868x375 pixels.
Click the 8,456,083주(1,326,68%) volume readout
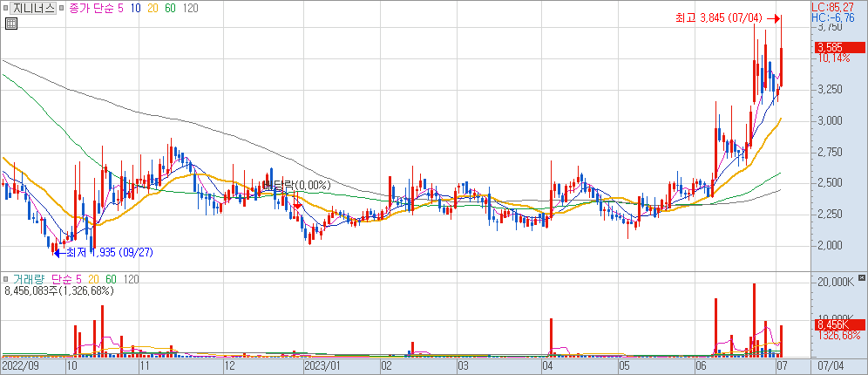coord(58,290)
